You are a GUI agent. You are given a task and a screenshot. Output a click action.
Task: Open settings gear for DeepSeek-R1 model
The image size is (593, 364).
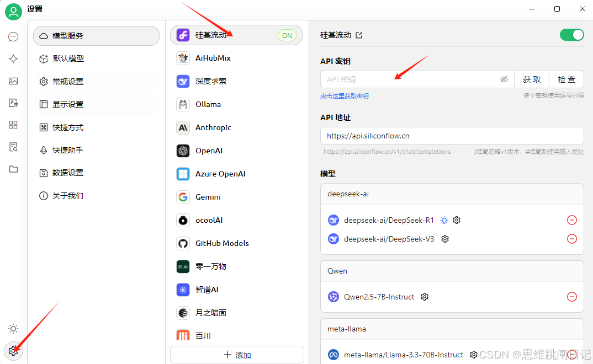tap(457, 220)
